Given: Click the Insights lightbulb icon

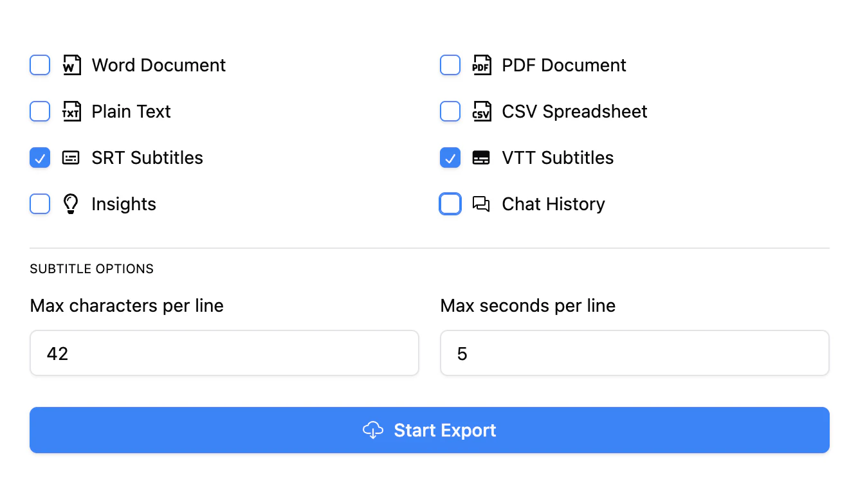Looking at the screenshot, I should click(x=71, y=204).
